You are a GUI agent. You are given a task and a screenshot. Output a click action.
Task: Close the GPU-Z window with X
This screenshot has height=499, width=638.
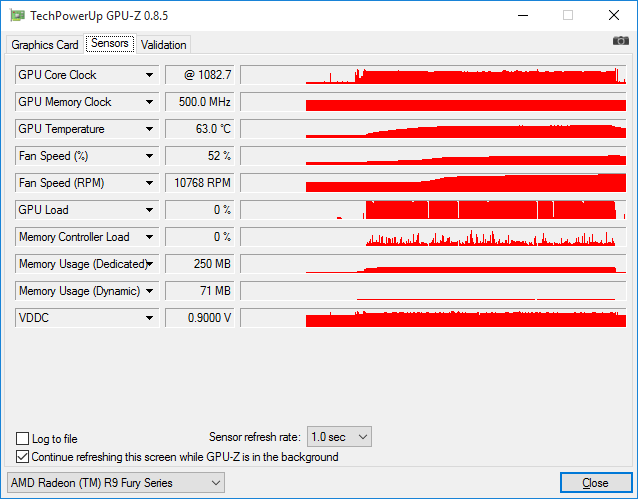click(614, 15)
